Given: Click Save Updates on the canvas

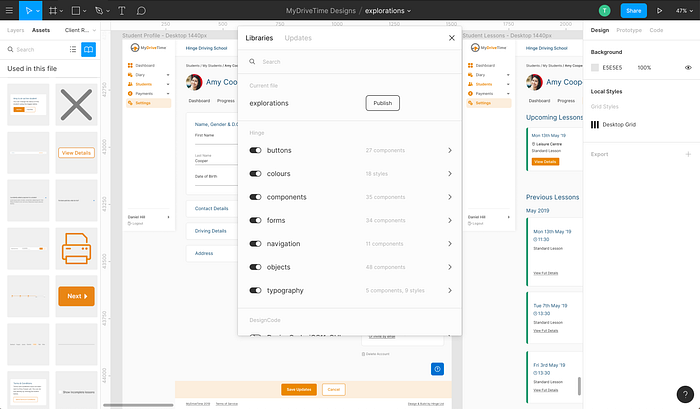Looking at the screenshot, I should point(299,389).
